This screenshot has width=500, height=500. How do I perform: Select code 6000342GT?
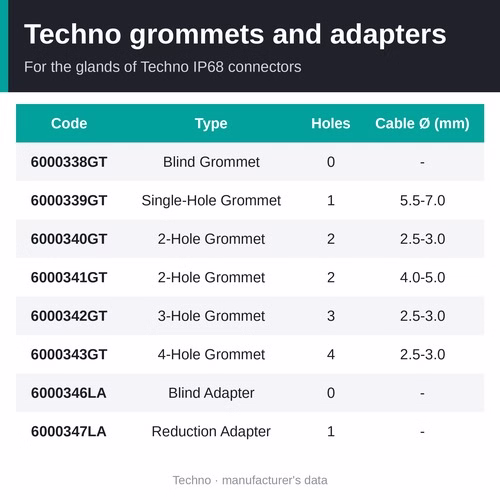pyautogui.click(x=69, y=316)
